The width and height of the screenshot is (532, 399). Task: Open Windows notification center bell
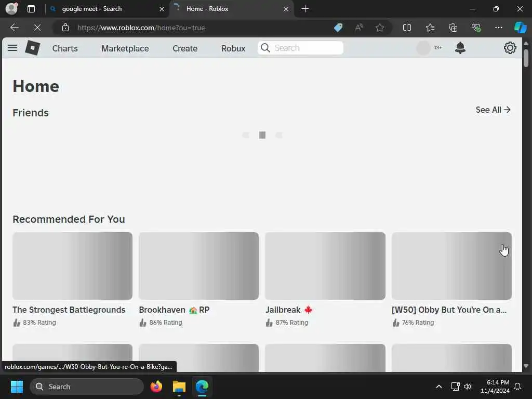point(517,387)
